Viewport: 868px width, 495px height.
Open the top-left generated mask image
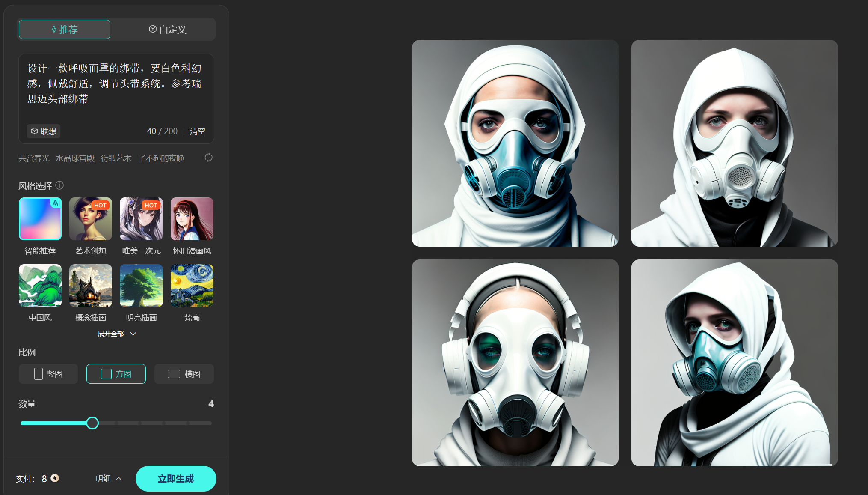[515, 143]
